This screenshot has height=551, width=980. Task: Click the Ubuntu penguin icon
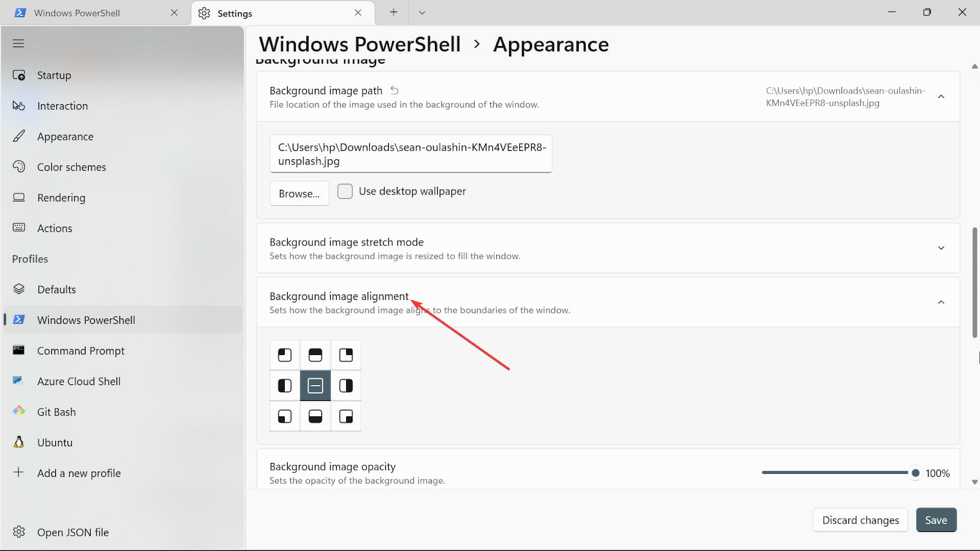[19, 442]
